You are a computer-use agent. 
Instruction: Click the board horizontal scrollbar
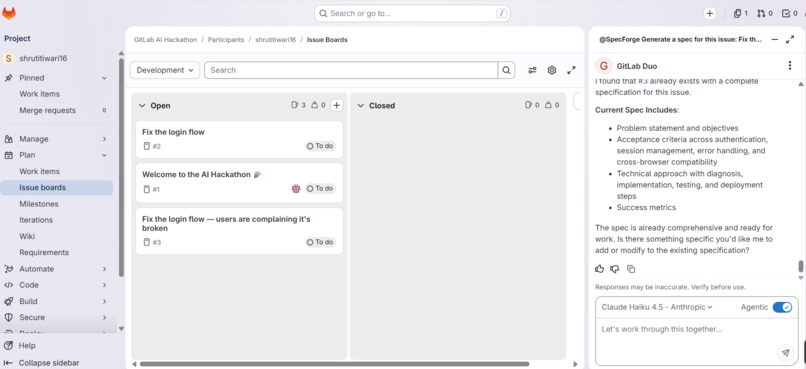pyautogui.click(x=334, y=364)
